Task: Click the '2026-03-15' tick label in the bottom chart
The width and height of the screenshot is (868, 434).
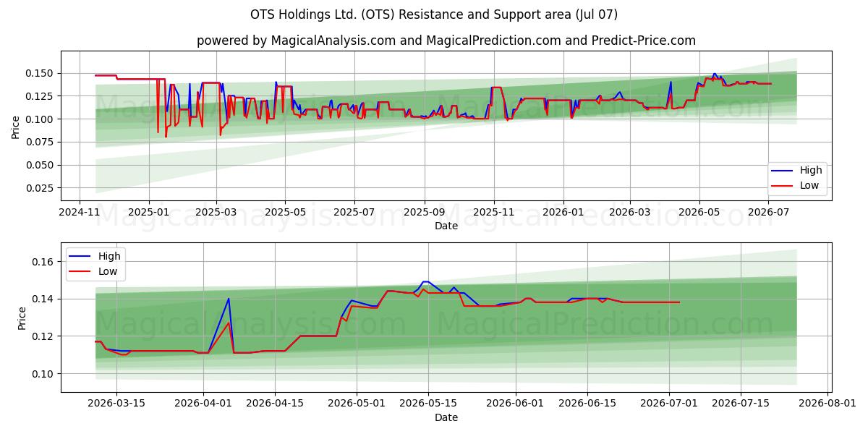Action: (x=116, y=404)
